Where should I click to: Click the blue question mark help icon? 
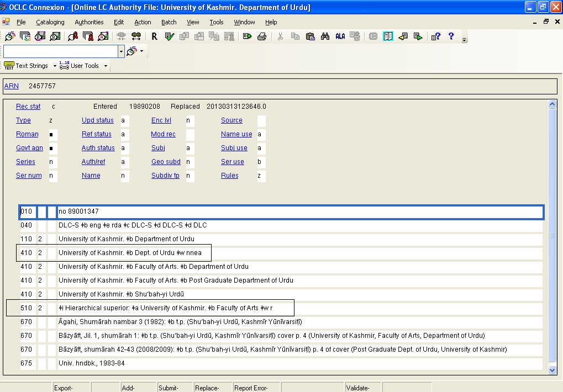coord(451,36)
